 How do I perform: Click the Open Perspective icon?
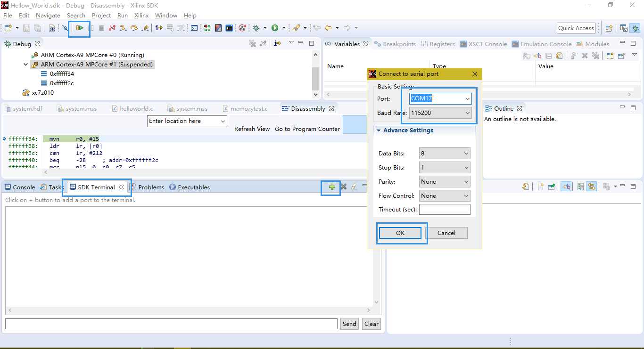point(609,28)
